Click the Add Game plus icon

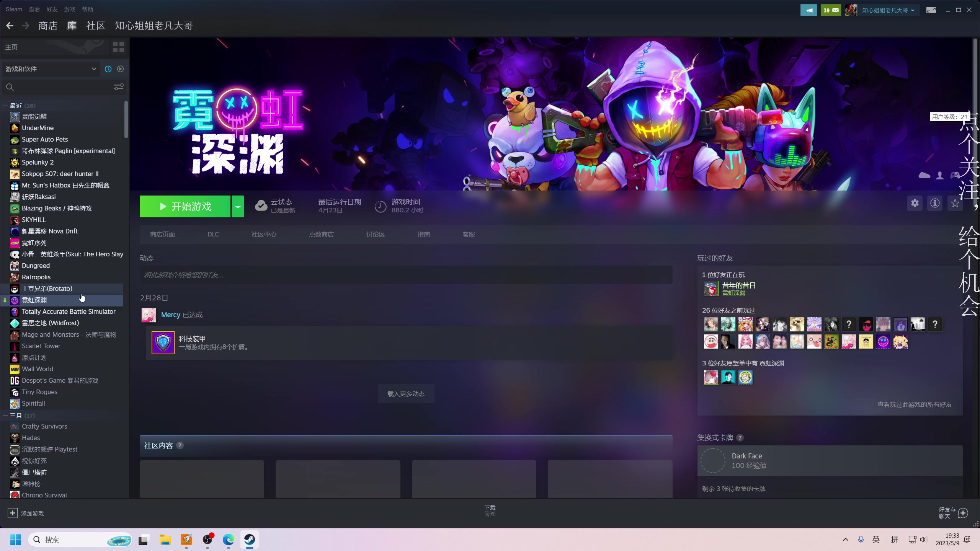[x=13, y=513]
